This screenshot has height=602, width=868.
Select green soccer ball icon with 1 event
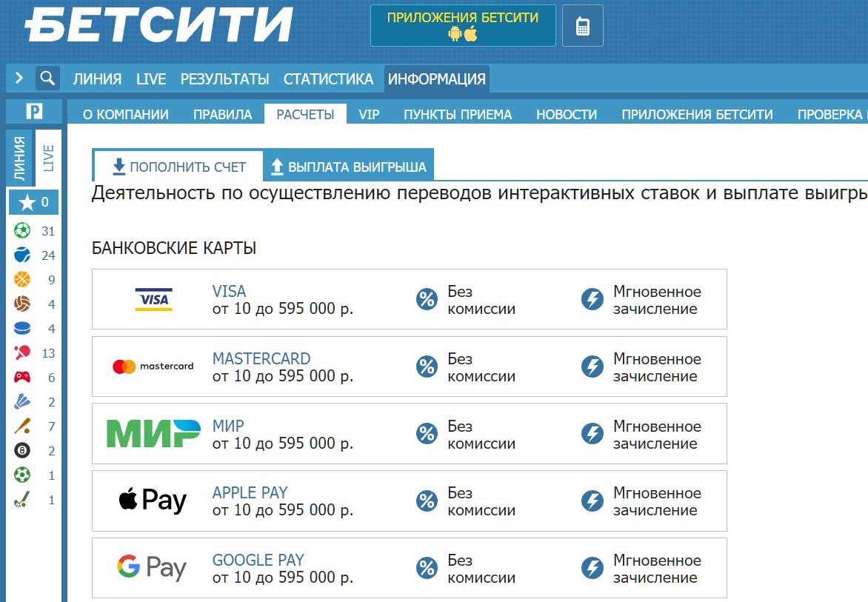[22, 475]
